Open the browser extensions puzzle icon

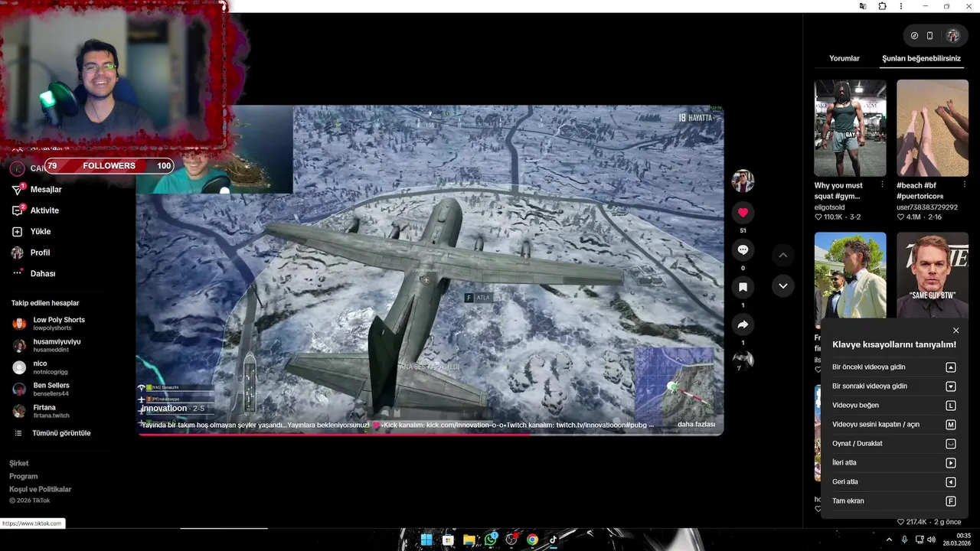click(882, 6)
